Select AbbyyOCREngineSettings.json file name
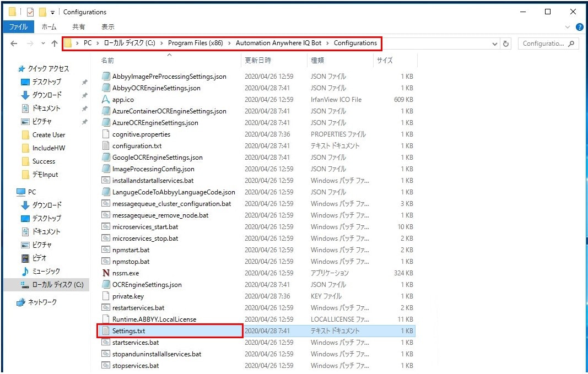This screenshot has width=588, height=374. [x=157, y=88]
